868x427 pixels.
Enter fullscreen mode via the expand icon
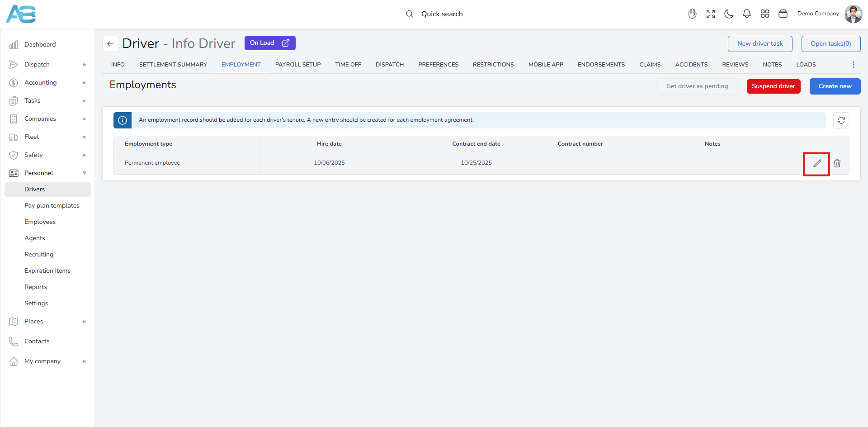[711, 14]
